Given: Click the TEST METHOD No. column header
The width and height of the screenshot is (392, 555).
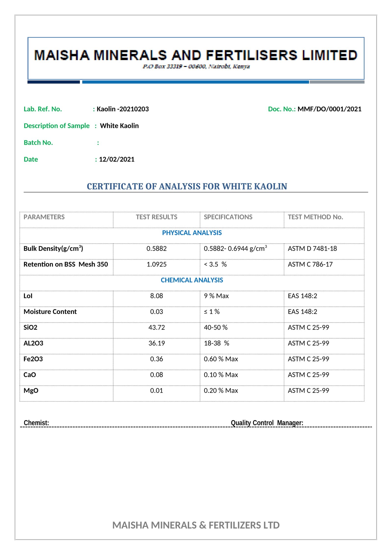Looking at the screenshot, I should [315, 217].
